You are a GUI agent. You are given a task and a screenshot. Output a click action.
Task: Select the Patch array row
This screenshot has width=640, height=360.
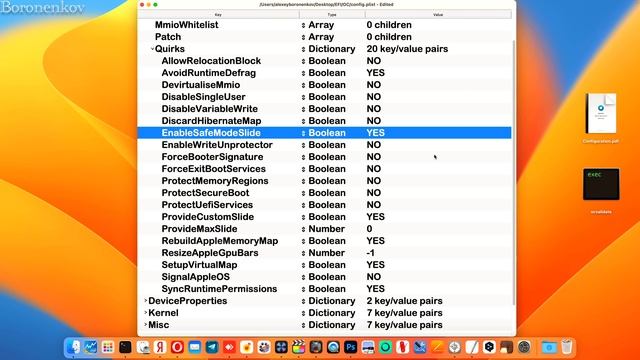(x=324, y=37)
